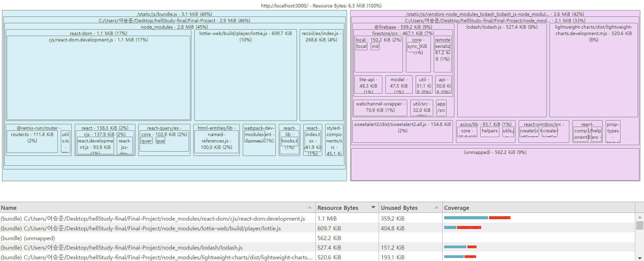Select the recoil/es/index.js treemap block
Viewport: 644px width, 261px height.
321,75
